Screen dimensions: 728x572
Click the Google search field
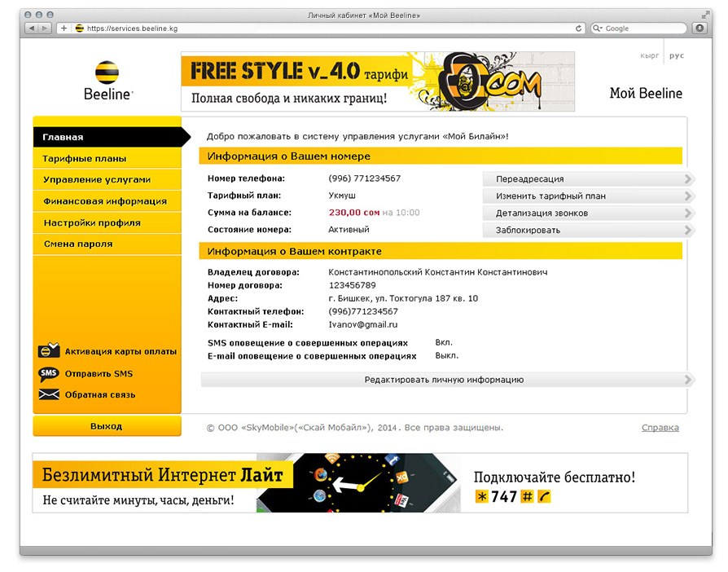[x=638, y=29]
